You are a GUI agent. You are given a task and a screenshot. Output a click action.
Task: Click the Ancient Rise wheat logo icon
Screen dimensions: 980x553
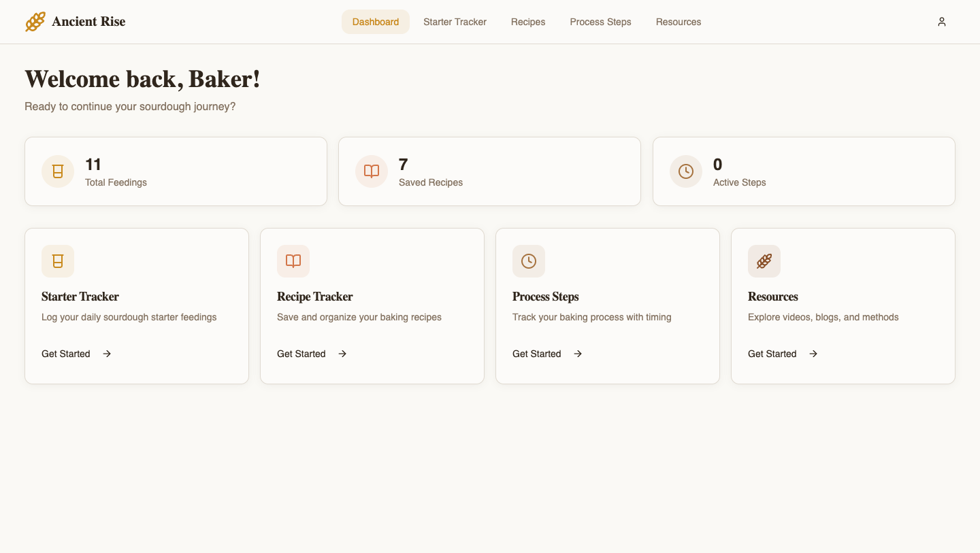pyautogui.click(x=35, y=22)
